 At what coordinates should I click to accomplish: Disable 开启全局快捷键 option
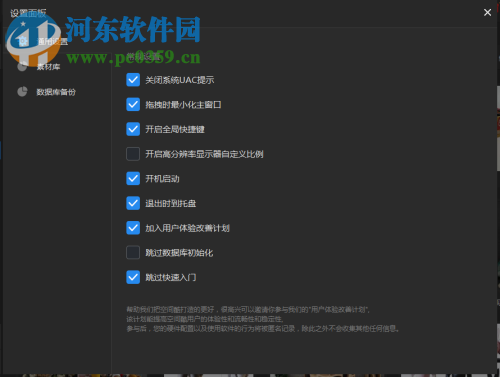point(133,129)
